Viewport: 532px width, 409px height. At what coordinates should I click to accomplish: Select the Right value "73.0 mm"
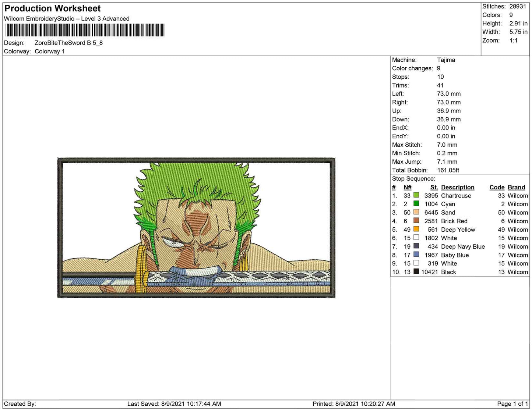pos(449,102)
